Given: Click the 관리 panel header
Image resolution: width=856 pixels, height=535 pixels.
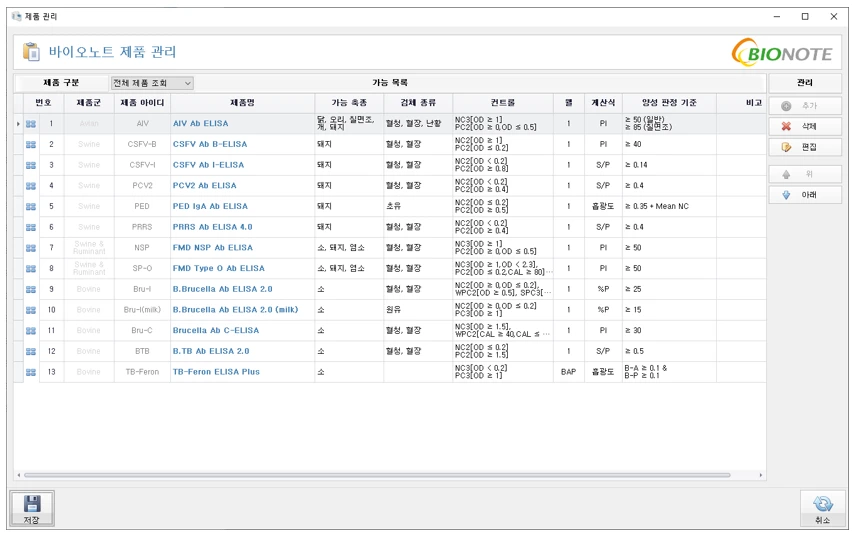Looking at the screenshot, I should (x=805, y=83).
